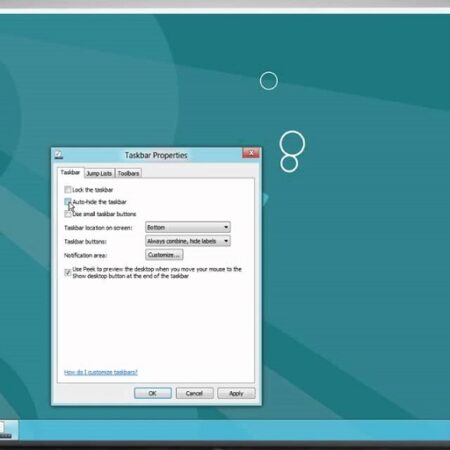
Task: Enable Lock the taskbar checkbox
Action: (x=68, y=190)
